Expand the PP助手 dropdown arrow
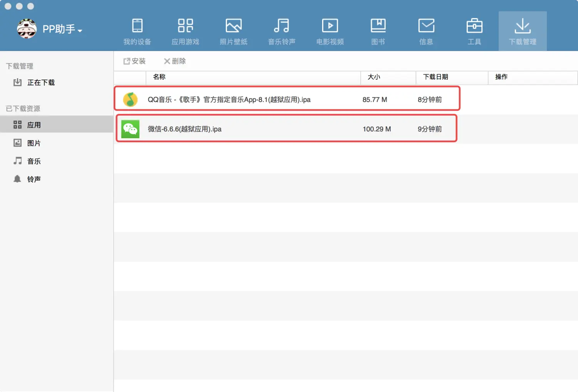 [x=80, y=31]
